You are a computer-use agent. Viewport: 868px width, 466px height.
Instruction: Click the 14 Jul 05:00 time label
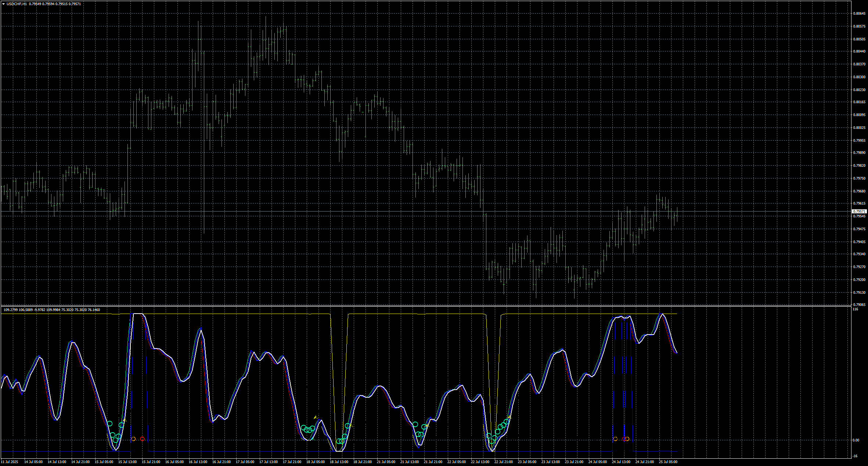click(x=33, y=462)
